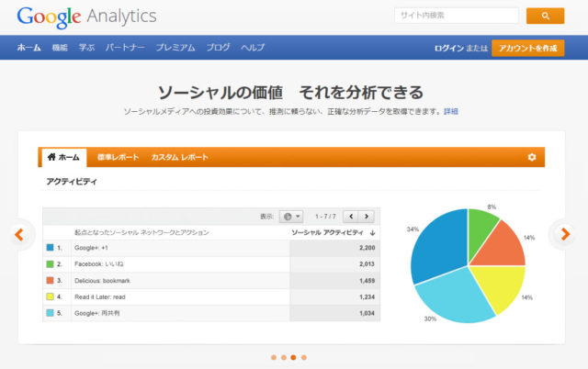Click the value 1,234

coord(367,296)
